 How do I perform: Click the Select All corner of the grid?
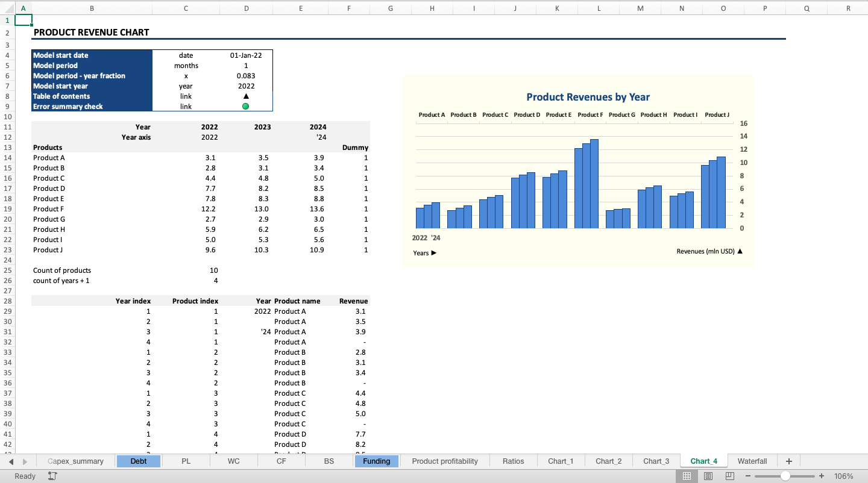(7, 8)
